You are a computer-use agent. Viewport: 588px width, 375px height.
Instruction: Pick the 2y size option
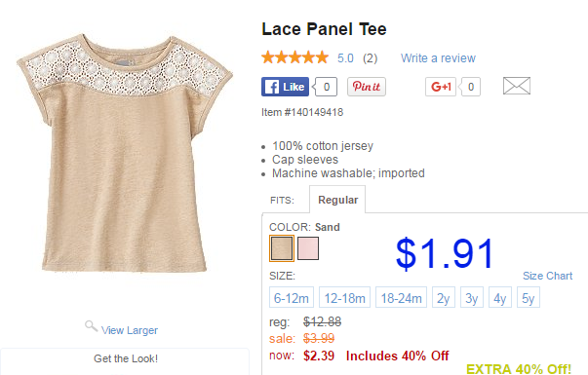444,297
